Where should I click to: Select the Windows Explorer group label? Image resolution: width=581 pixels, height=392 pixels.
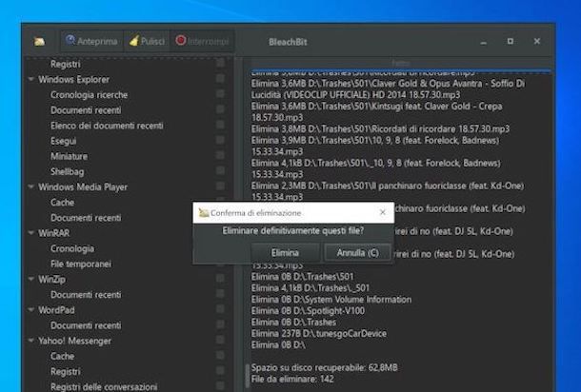pyautogui.click(x=74, y=79)
